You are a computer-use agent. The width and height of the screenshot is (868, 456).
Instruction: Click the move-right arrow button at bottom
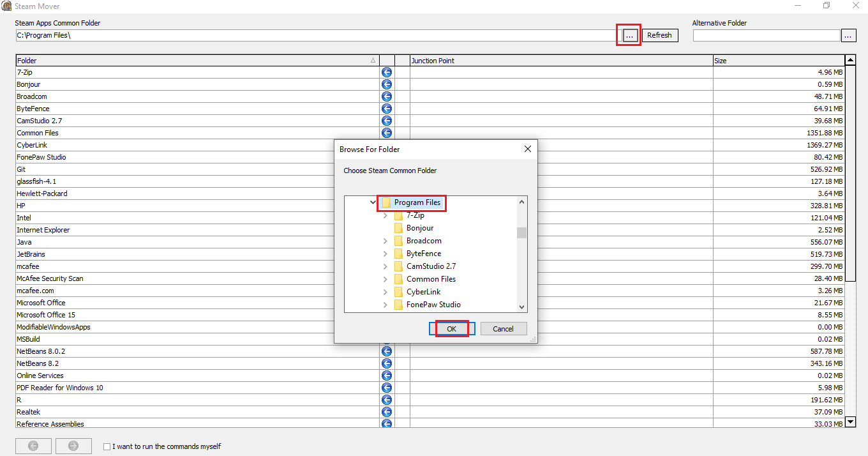pos(73,446)
